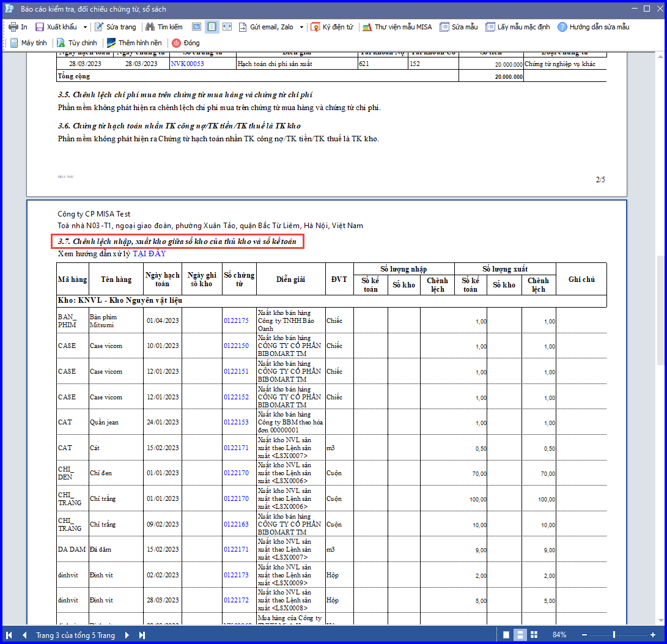The image size is (667, 644).
Task: Click page number 2/5 footer
Action: (600, 180)
